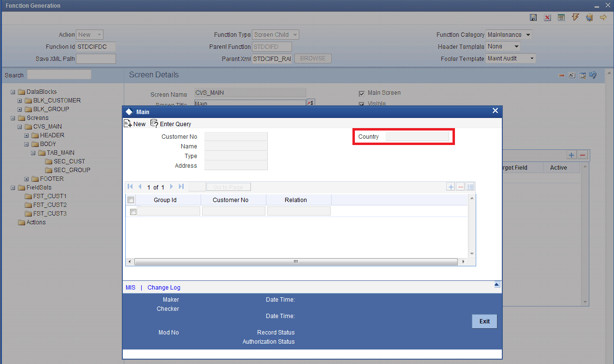614x364 pixels.
Task: Go to first page of group grid
Action: 130,187
